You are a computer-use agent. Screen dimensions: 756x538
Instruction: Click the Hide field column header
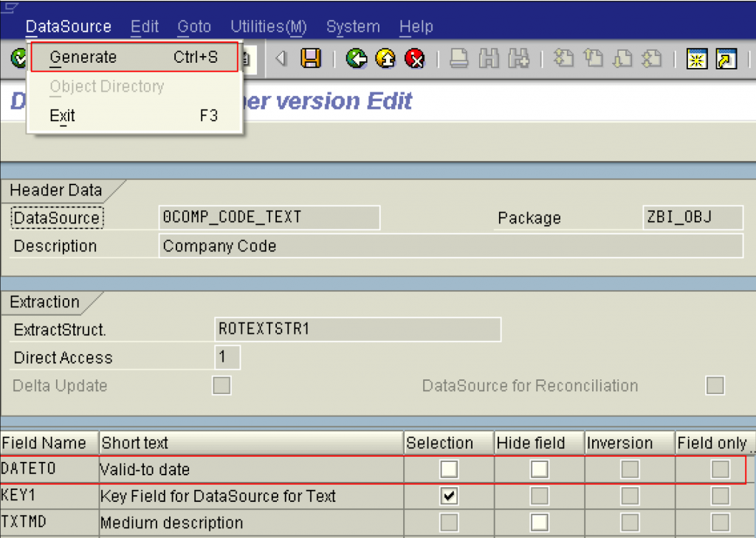(x=540, y=443)
